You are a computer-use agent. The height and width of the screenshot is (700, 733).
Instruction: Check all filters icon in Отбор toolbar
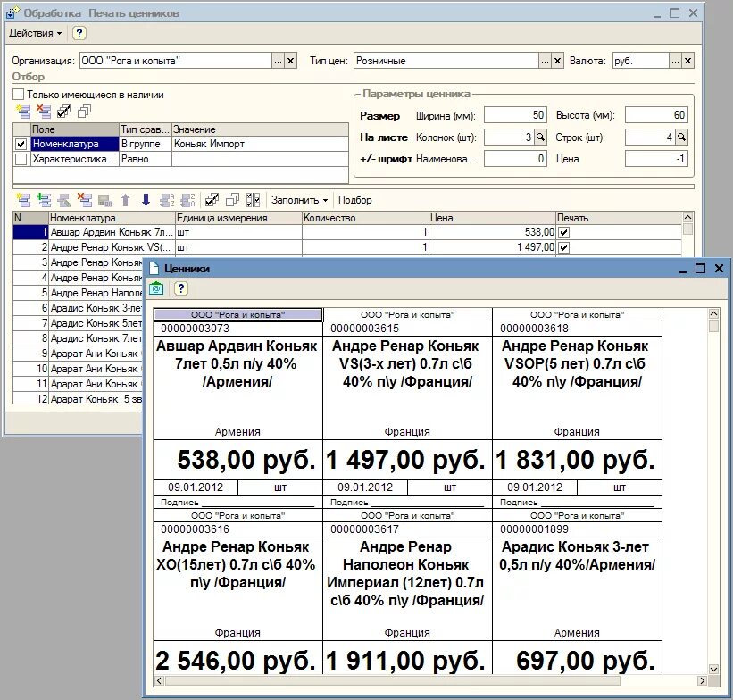pyautogui.click(x=64, y=112)
